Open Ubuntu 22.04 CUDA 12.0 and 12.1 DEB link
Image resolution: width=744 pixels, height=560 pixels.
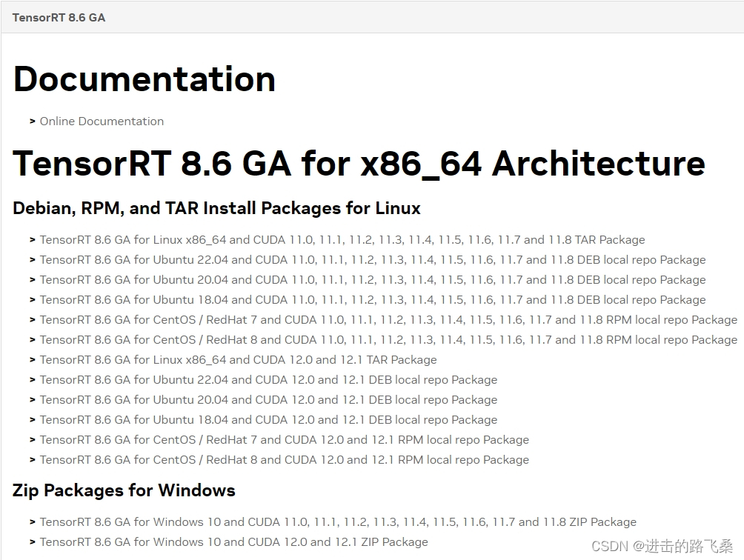click(x=268, y=380)
